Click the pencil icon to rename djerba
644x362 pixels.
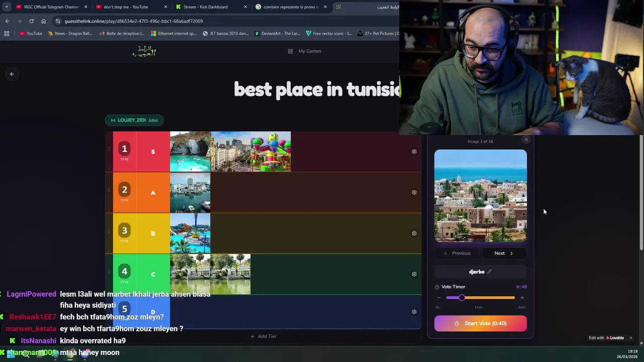click(489, 271)
